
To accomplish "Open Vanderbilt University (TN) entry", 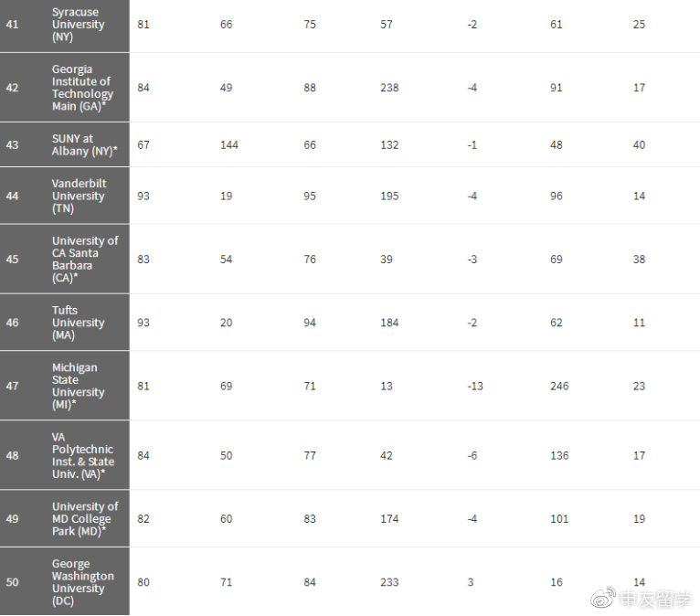I will [x=79, y=196].
